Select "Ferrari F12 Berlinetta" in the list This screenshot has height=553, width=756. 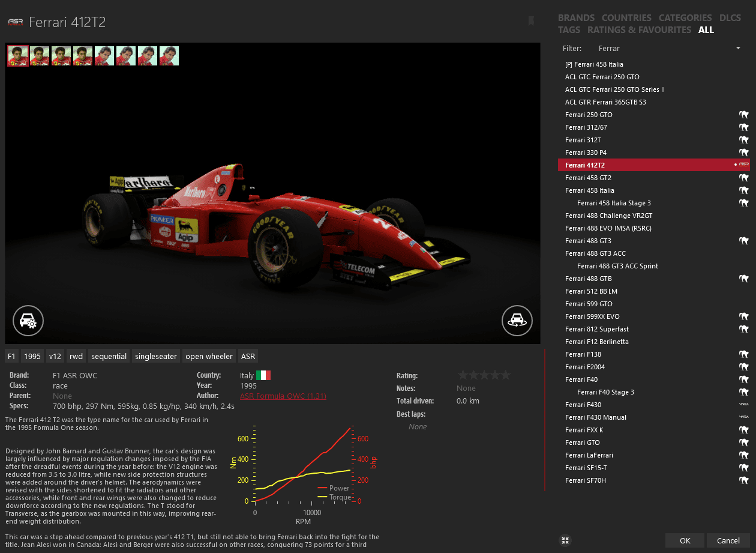653,342
